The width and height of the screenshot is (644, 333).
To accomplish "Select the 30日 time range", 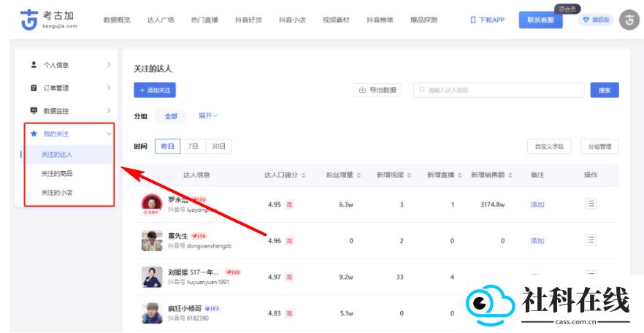I will [x=219, y=146].
